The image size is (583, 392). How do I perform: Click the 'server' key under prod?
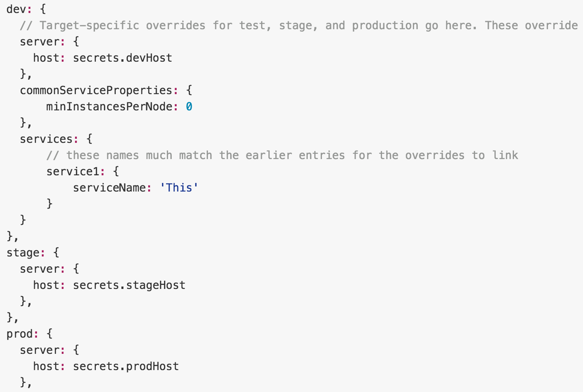39,350
